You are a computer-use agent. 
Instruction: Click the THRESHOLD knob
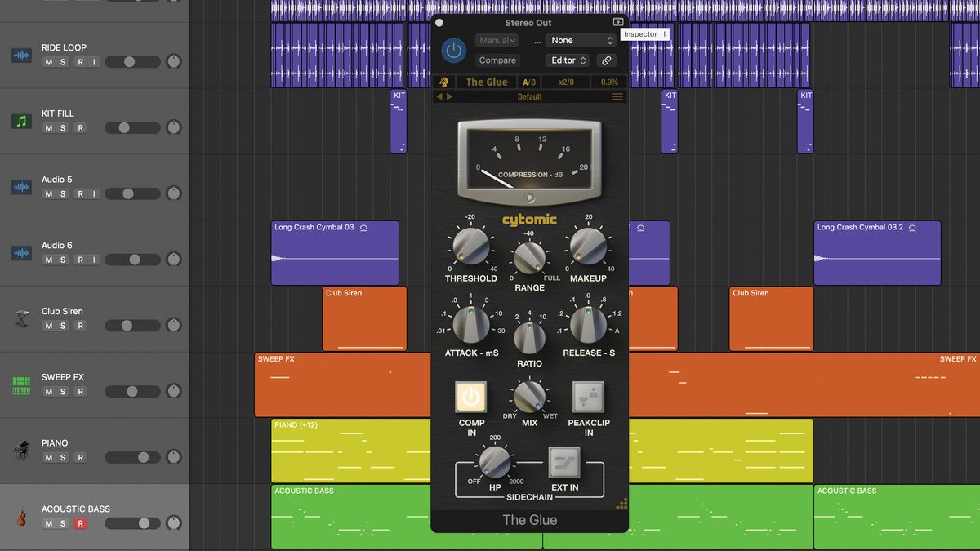pyautogui.click(x=470, y=246)
